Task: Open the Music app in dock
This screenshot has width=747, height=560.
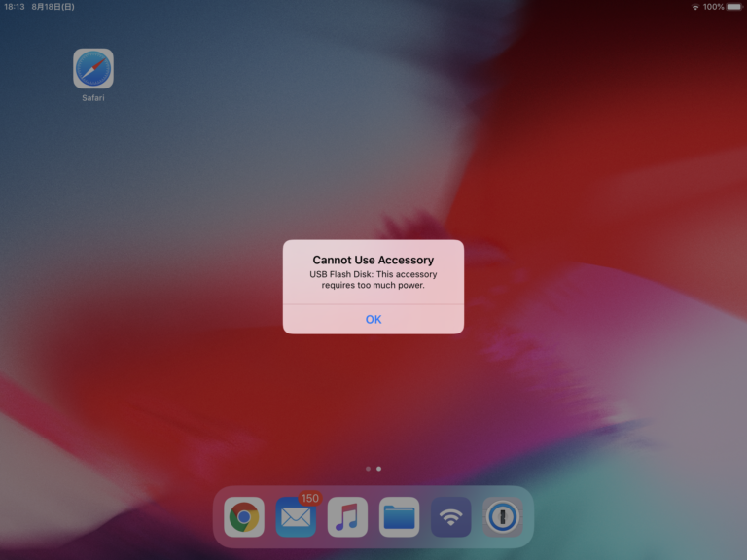Action: click(347, 517)
